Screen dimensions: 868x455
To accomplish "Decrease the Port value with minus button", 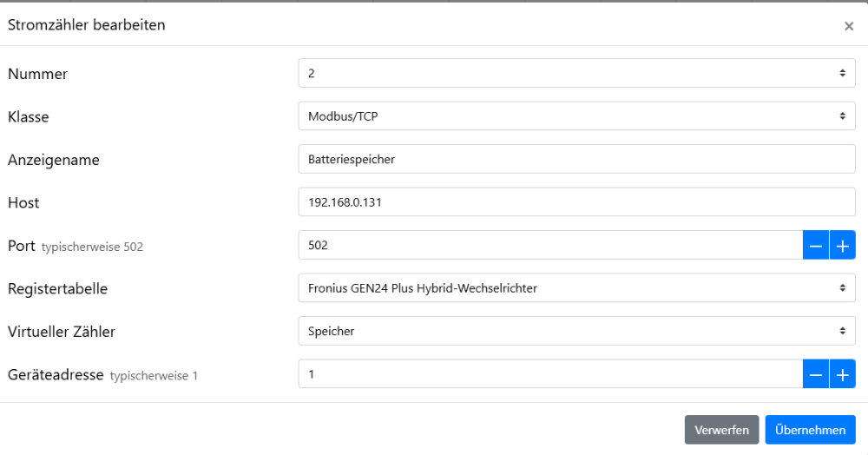I will pyautogui.click(x=816, y=246).
